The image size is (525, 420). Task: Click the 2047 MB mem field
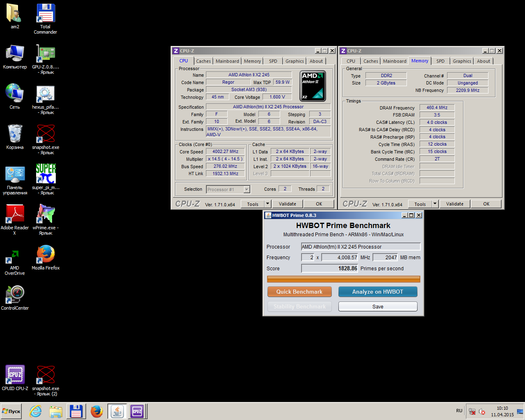[386, 258]
